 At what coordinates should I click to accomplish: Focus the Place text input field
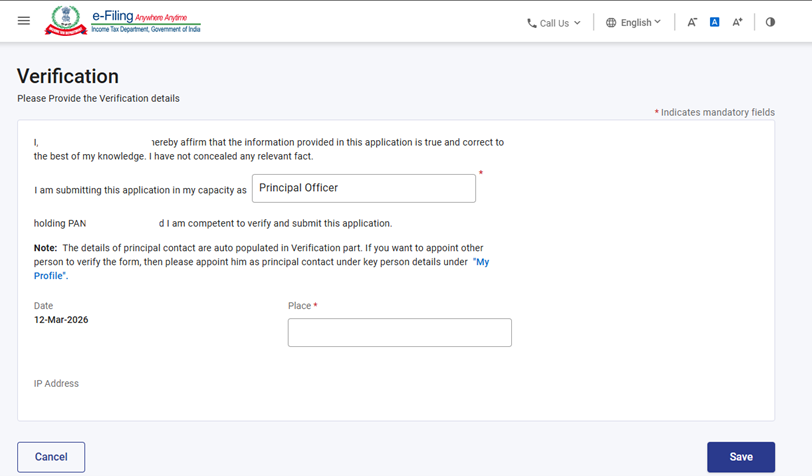[x=399, y=333]
